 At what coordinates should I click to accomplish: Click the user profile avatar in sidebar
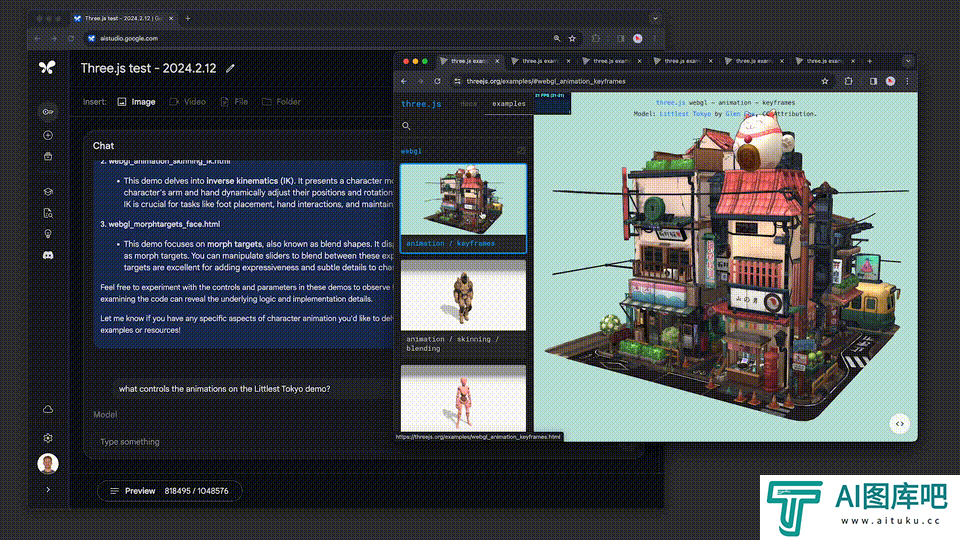click(x=48, y=463)
